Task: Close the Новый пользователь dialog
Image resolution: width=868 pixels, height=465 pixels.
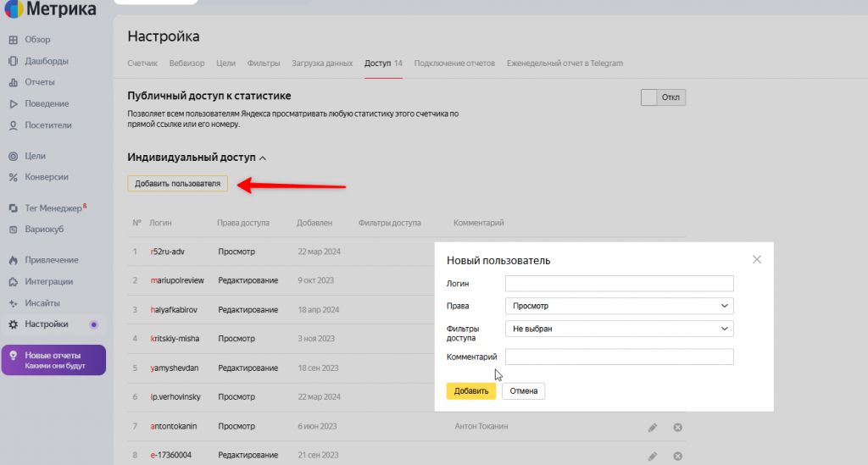Action: [757, 259]
